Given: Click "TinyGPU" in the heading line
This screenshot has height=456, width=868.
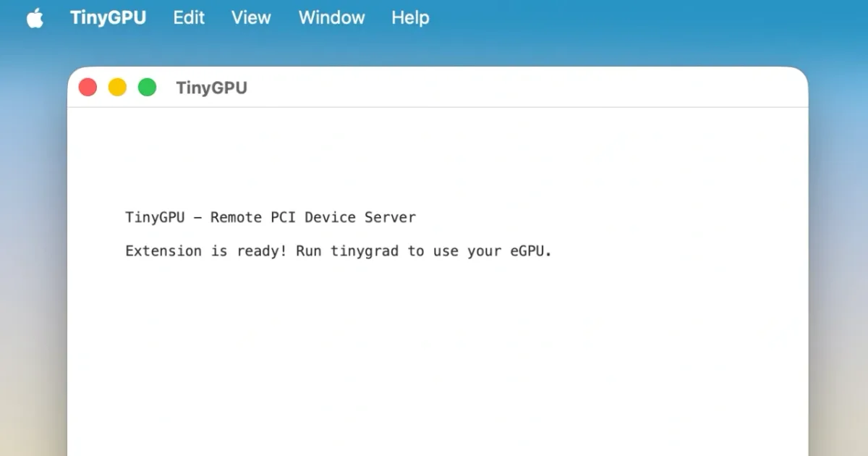Looking at the screenshot, I should 155,217.
